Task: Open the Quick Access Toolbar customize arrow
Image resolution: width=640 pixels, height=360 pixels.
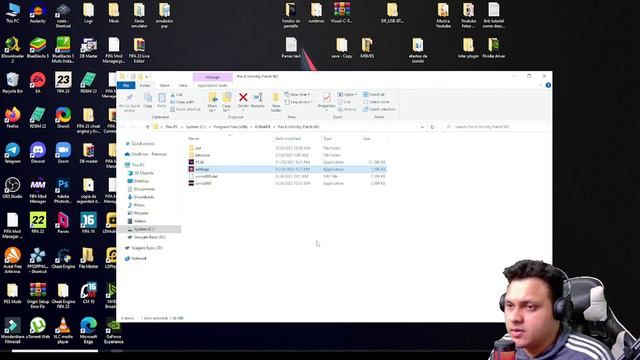Action: (147, 77)
